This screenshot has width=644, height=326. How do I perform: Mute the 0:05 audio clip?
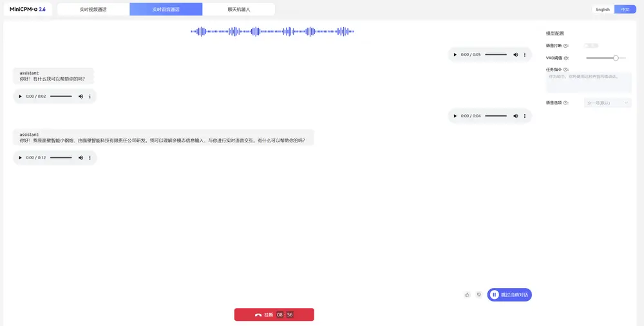(x=515, y=55)
